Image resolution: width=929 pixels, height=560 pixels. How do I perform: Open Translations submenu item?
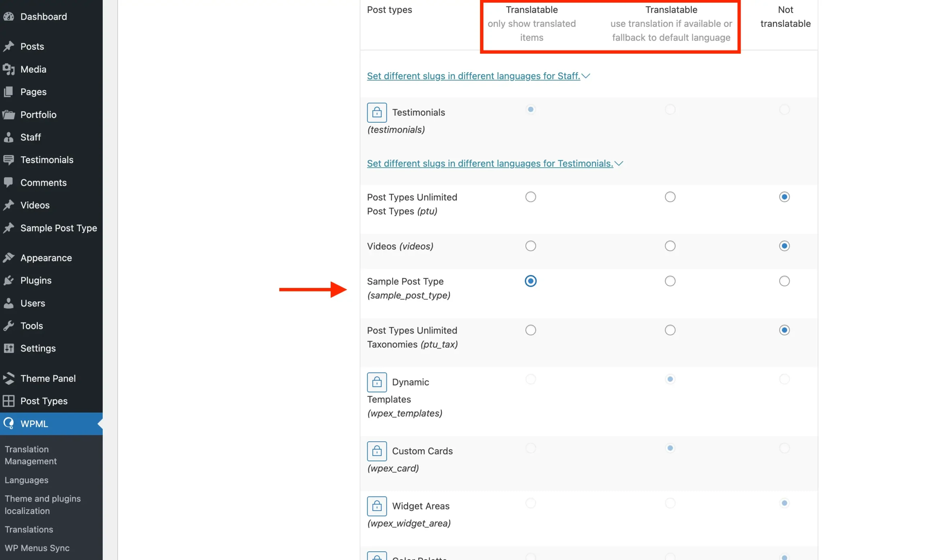(29, 530)
